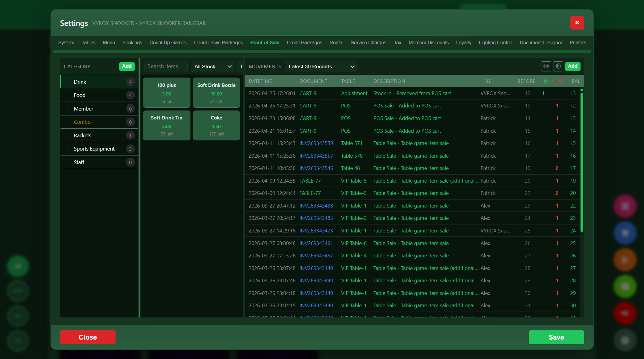644x359 pixels.
Task: Open the movements settings gear icon
Action: 558,66
